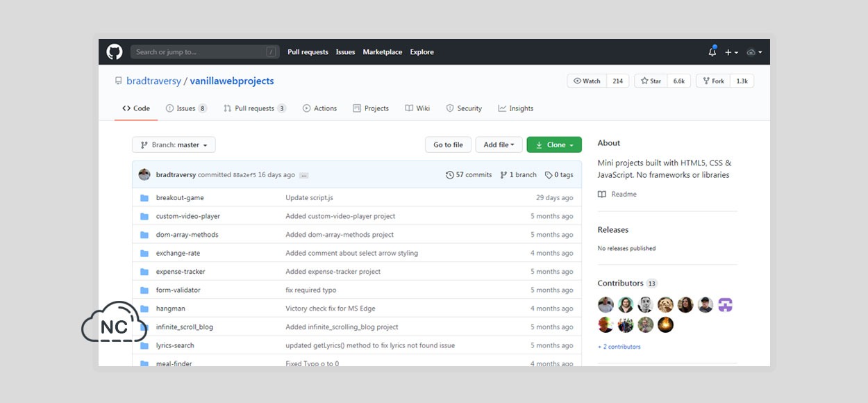Viewport: 868px width, 403px height.
Task: Open the hangman folder name
Action: coord(171,309)
